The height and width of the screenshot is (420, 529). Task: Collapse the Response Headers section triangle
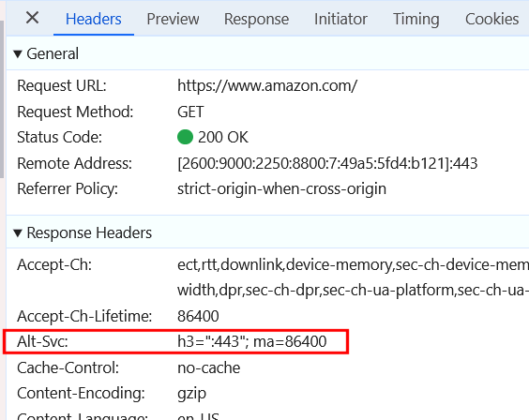click(18, 232)
